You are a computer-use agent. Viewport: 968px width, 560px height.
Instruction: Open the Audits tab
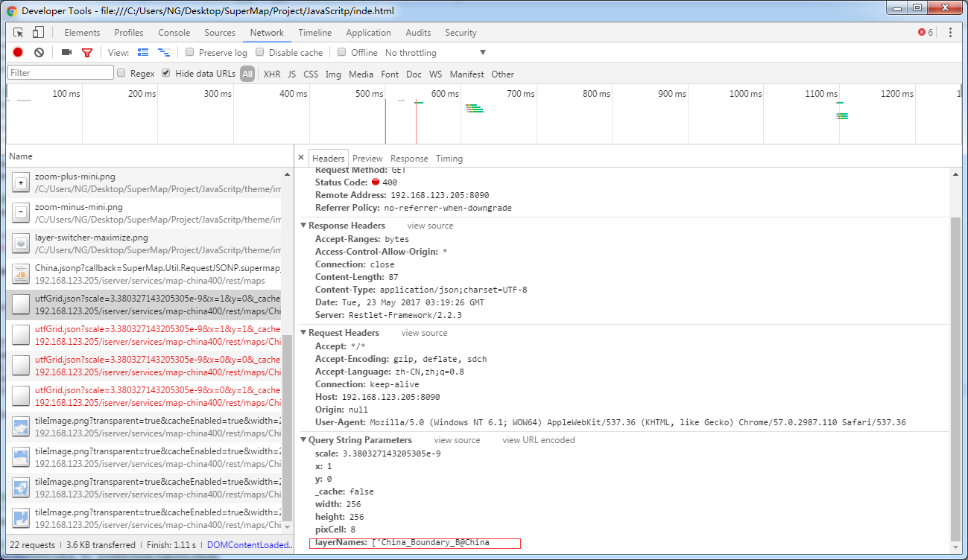point(418,33)
